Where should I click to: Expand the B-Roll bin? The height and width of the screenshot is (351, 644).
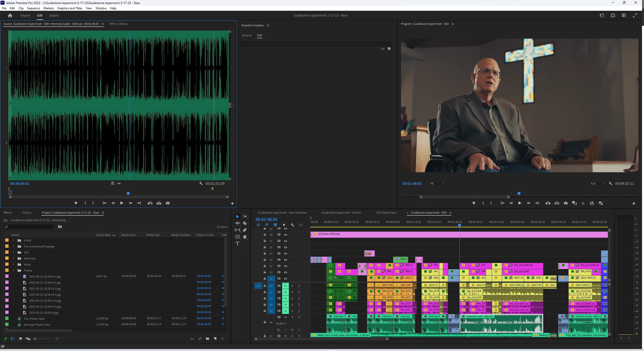14,240
